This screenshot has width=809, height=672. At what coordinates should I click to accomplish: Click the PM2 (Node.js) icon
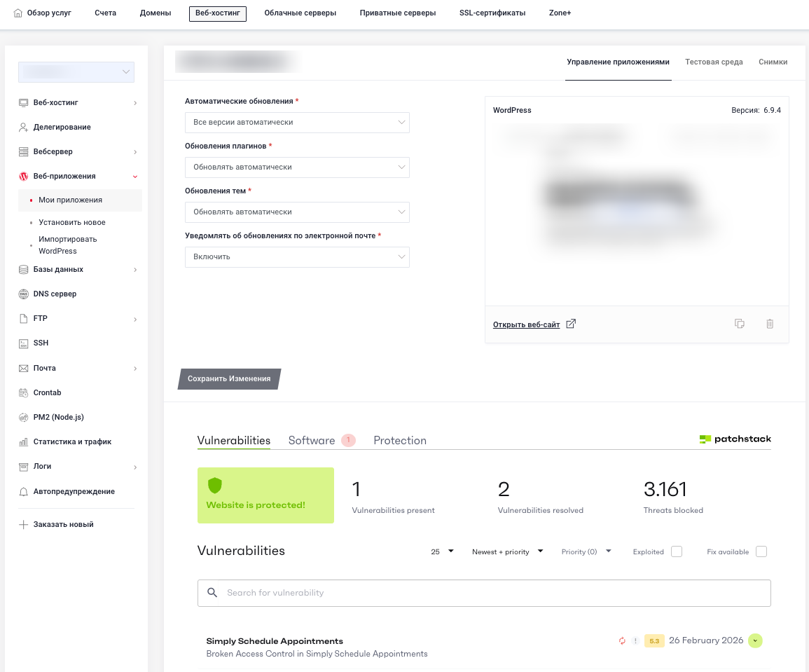(23, 418)
